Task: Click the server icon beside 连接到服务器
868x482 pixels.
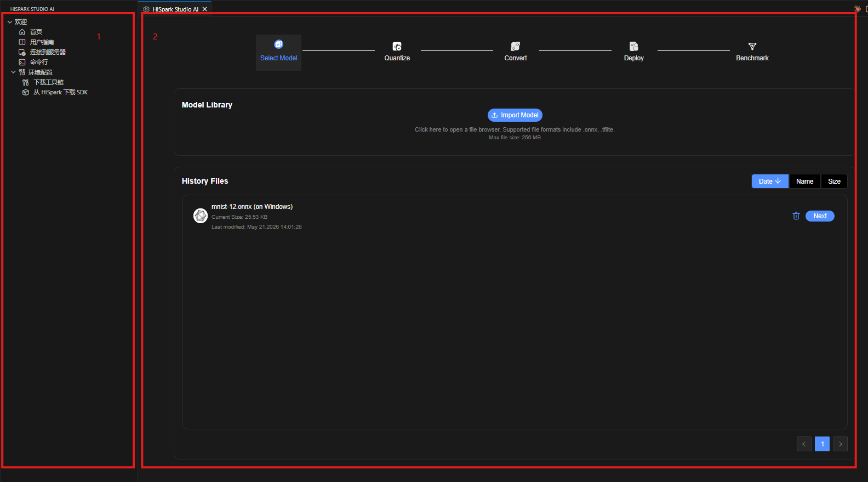Action: (x=22, y=52)
